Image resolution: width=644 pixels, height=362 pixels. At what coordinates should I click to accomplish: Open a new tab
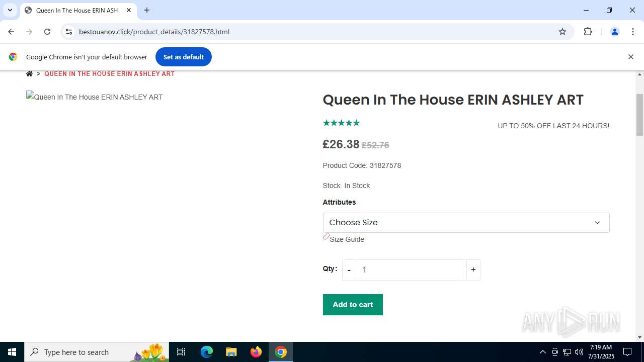tap(147, 10)
